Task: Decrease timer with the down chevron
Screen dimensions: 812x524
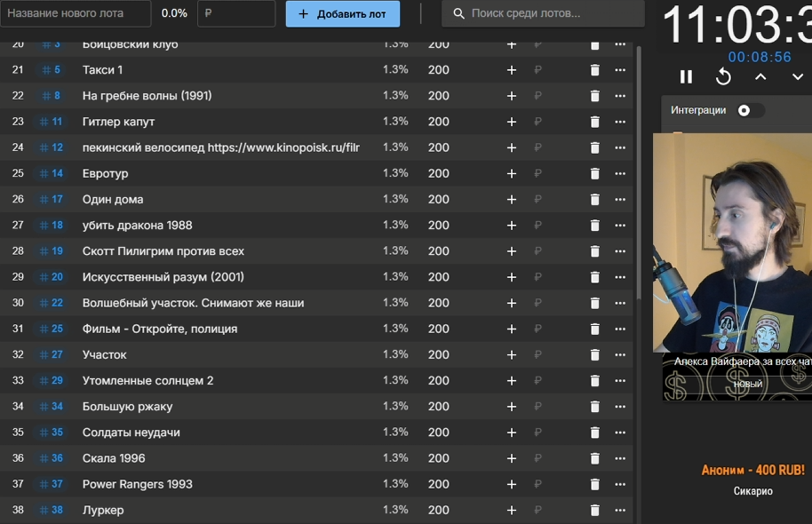Action: (798, 77)
